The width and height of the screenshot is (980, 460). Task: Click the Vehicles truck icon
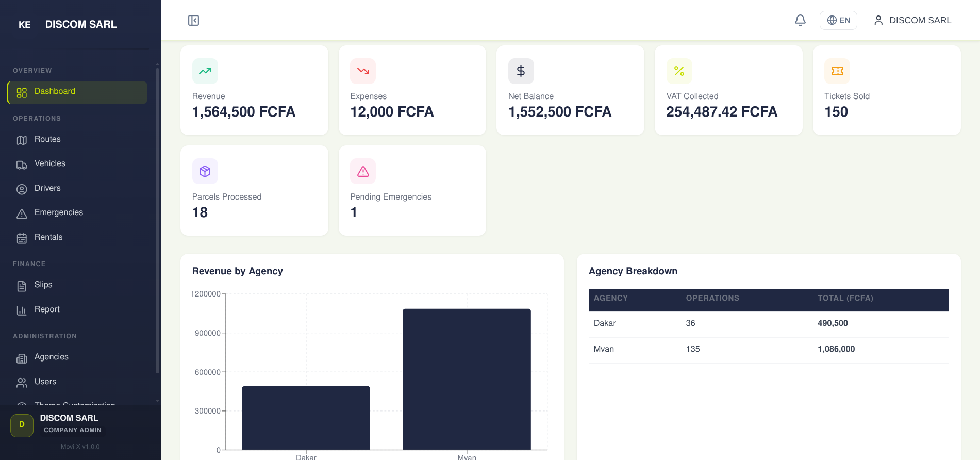[22, 165]
